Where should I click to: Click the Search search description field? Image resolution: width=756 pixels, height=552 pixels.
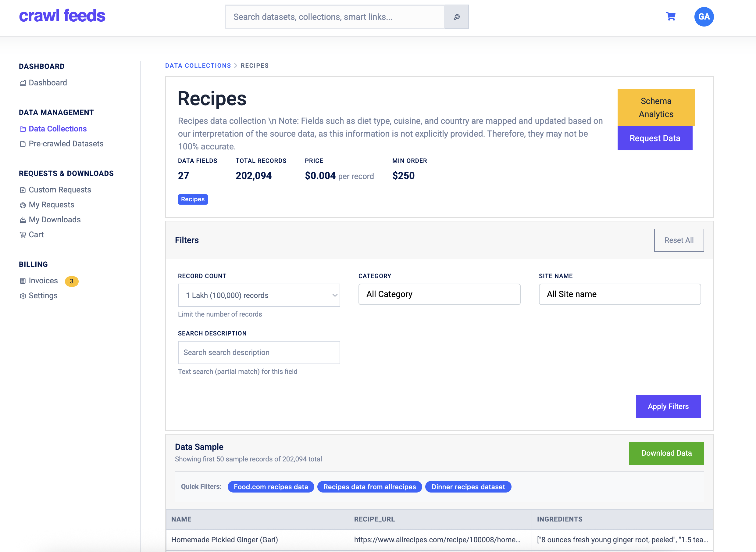(x=259, y=353)
